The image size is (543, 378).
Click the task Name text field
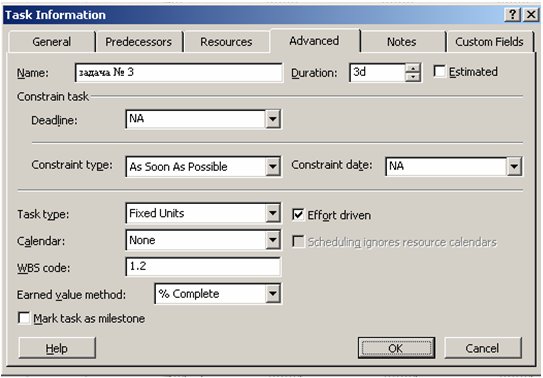coord(179,72)
